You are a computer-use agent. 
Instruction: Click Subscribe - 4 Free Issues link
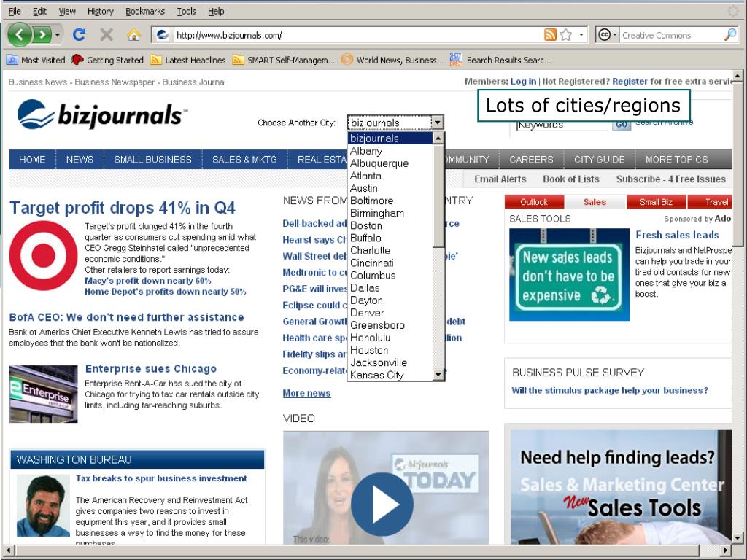(671, 179)
